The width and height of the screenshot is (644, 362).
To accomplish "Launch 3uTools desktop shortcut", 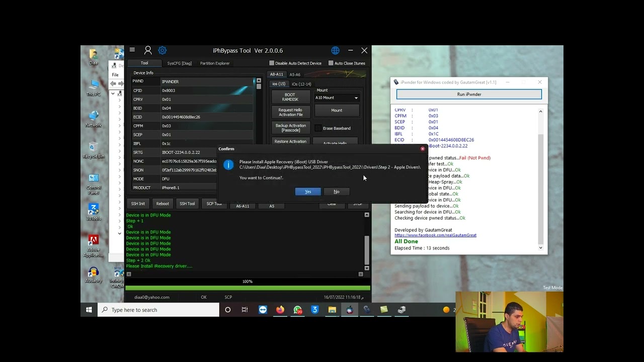I will tap(93, 212).
